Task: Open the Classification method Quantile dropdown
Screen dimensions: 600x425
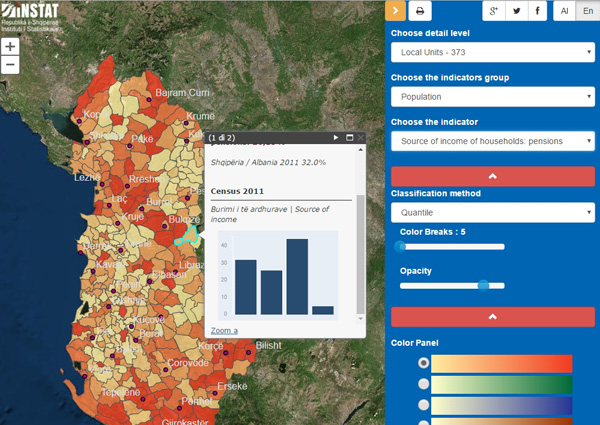Action: tap(493, 212)
